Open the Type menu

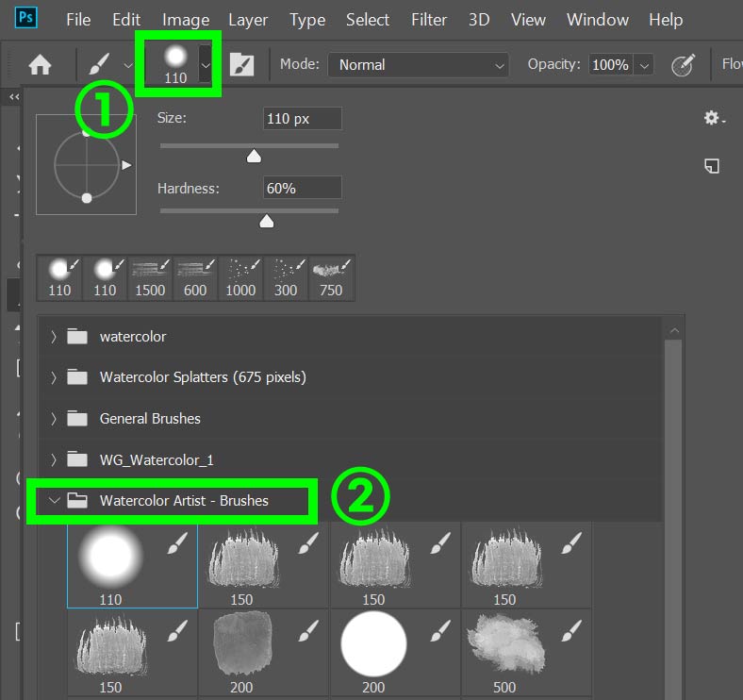307,20
